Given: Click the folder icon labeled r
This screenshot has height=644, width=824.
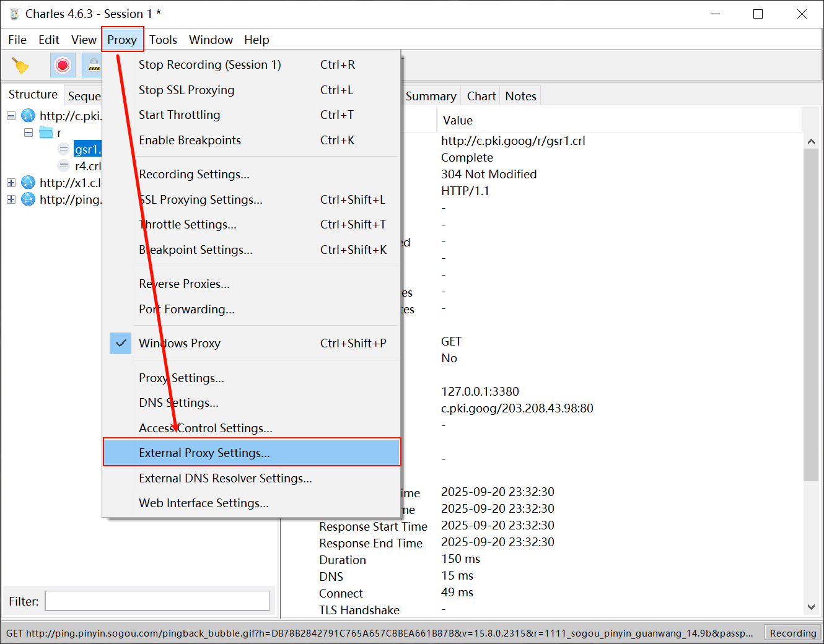Looking at the screenshot, I should (46, 133).
